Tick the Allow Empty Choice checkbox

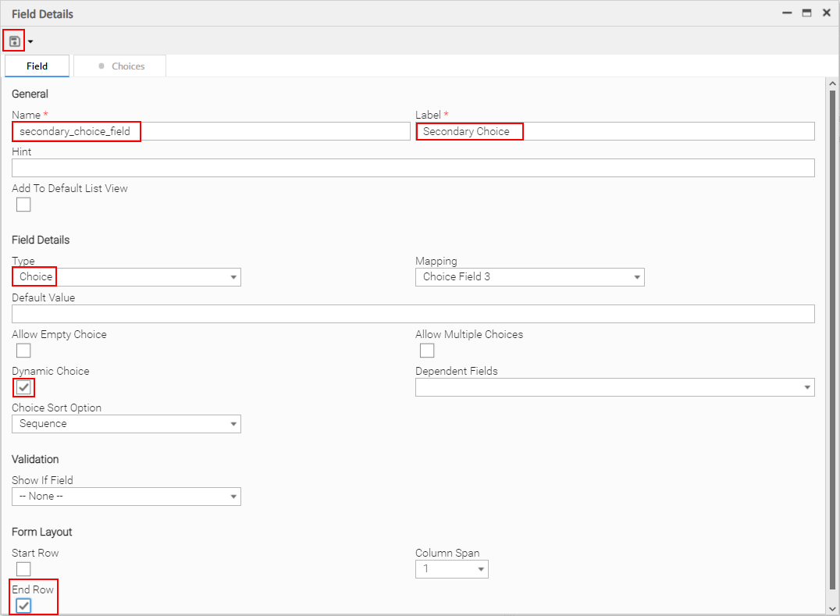(23, 351)
